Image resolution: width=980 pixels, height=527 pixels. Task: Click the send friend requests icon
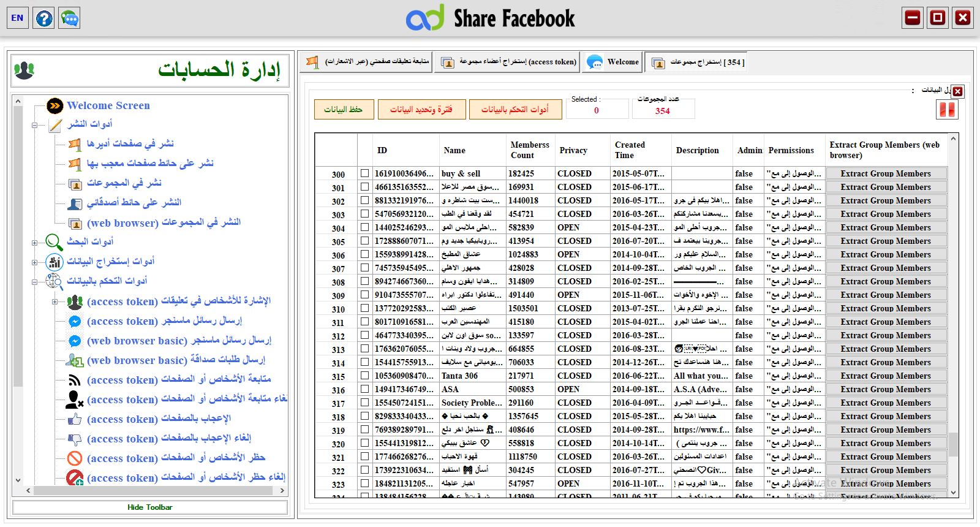pos(75,360)
